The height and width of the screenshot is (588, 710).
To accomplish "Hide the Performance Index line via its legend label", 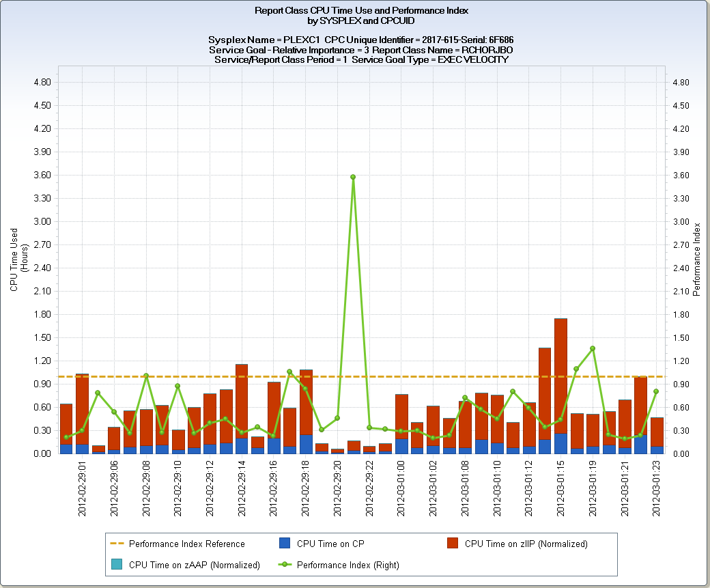I will click(348, 565).
